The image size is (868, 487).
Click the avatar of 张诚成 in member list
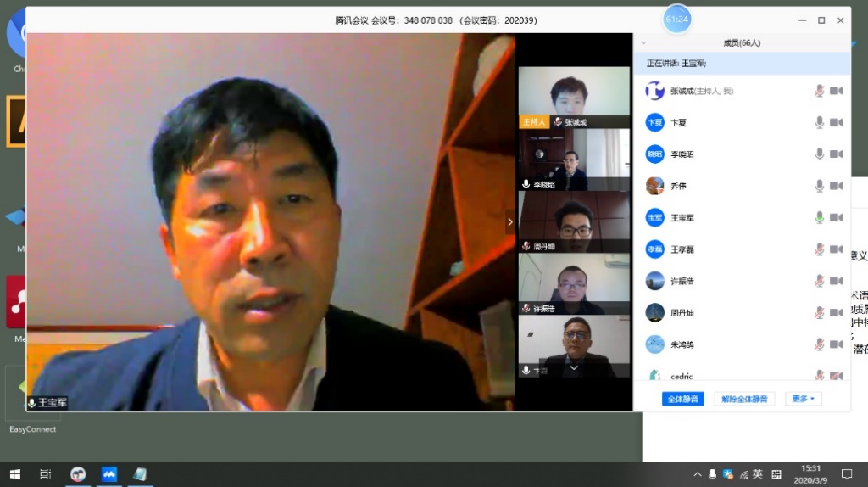click(x=654, y=91)
